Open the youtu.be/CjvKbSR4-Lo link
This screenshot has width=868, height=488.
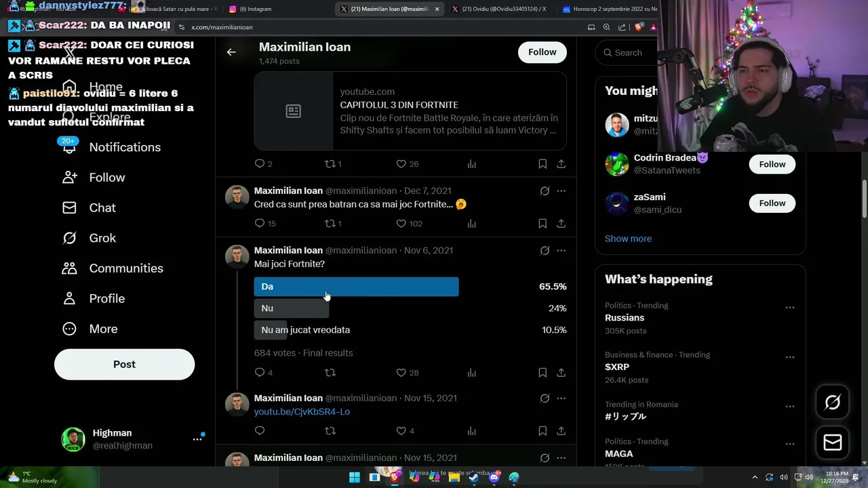click(x=302, y=412)
